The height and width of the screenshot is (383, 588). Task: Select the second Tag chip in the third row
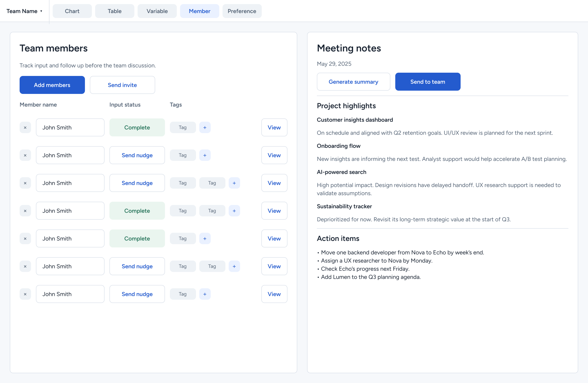click(x=212, y=183)
